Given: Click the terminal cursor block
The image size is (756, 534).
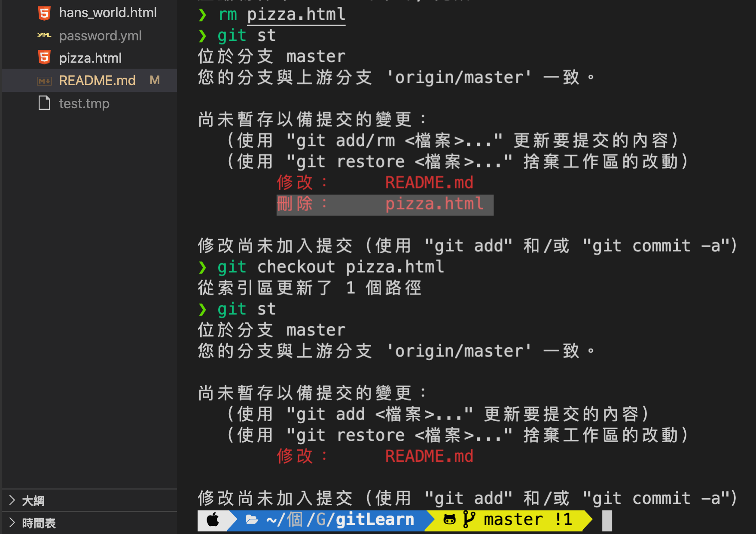Looking at the screenshot, I should 607,521.
